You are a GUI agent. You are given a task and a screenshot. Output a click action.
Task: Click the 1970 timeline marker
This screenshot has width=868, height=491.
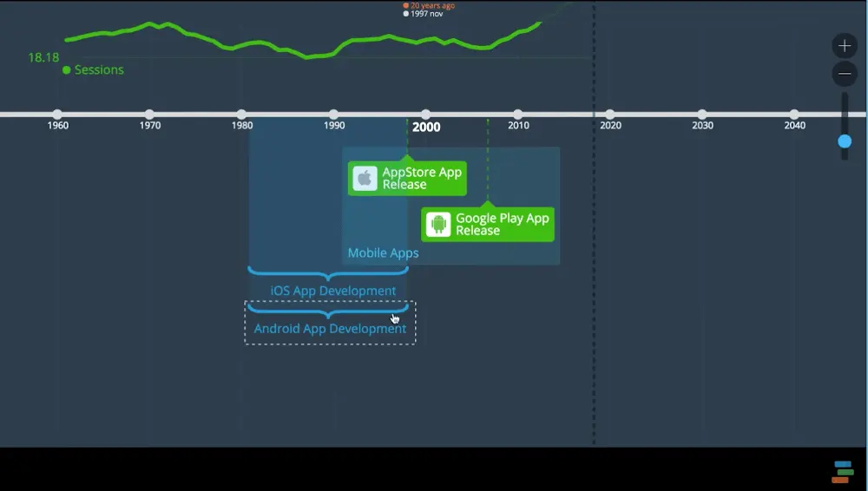pos(149,114)
